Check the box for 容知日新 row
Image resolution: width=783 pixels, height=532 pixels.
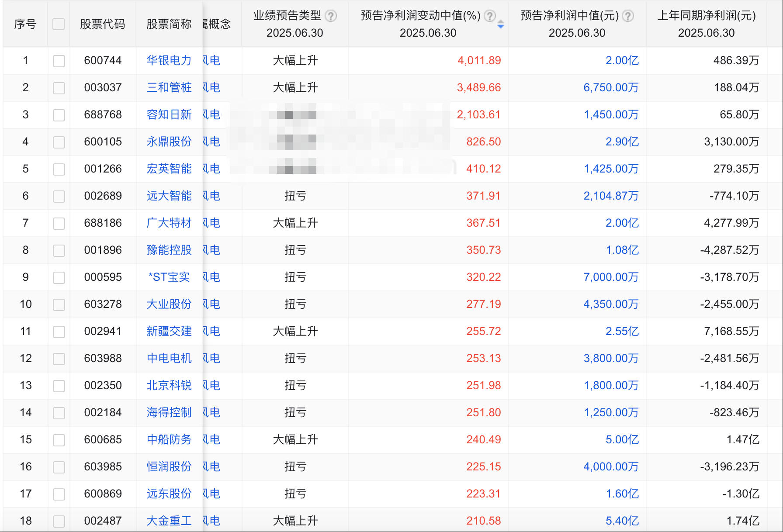tap(59, 115)
